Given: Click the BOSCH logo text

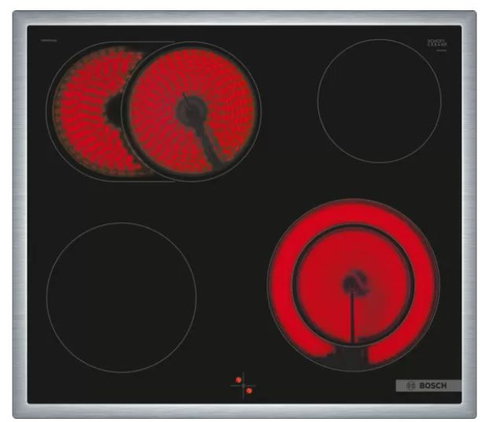Looking at the screenshot, I should [433, 385].
